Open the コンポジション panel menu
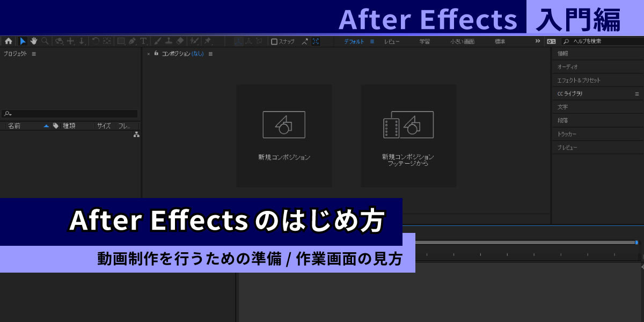Viewport: 644px width, 322px height. (x=210, y=54)
